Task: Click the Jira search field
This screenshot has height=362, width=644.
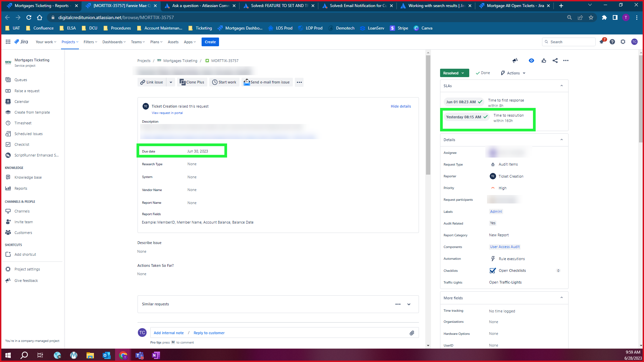Action: click(569, 42)
